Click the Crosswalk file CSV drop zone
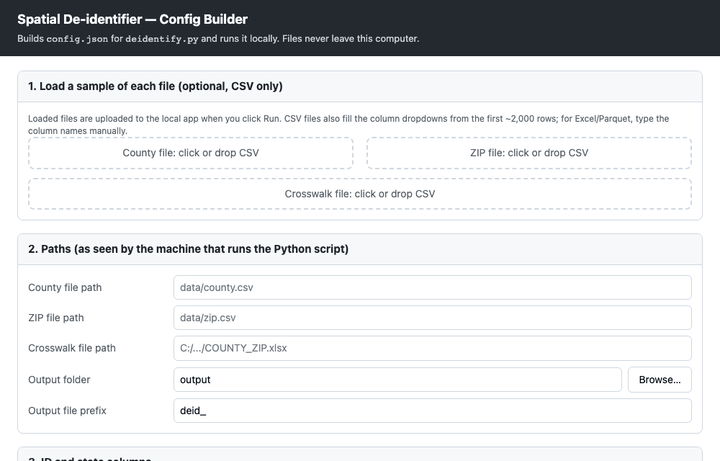 point(360,194)
